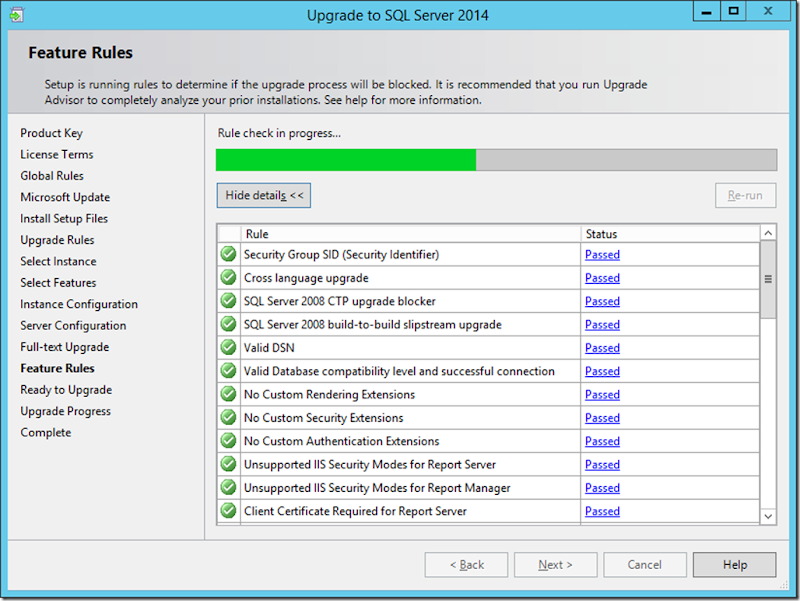The height and width of the screenshot is (601, 800).
Task: Click the check icon beside Cross language upgrade
Action: point(229,277)
